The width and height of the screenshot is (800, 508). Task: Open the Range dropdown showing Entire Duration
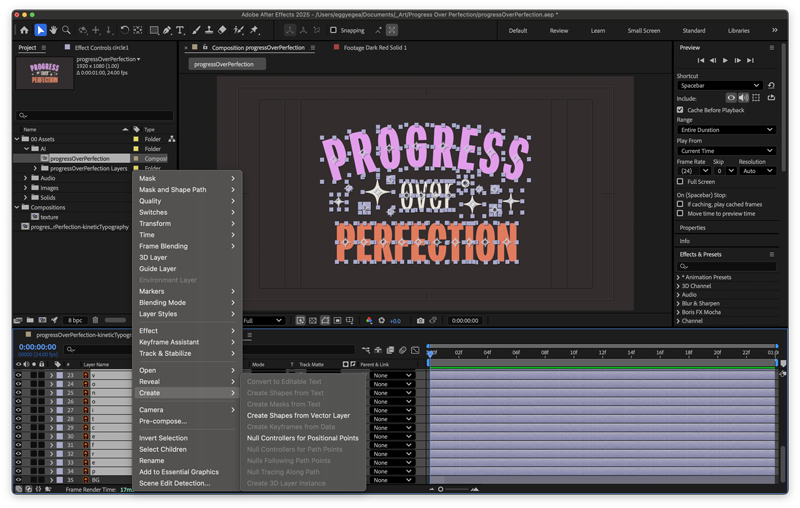click(726, 130)
